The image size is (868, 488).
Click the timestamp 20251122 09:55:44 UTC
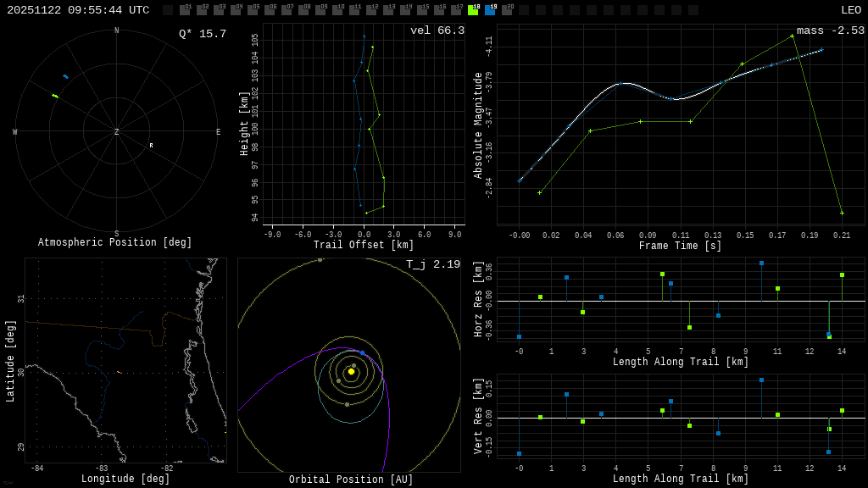tap(78, 10)
